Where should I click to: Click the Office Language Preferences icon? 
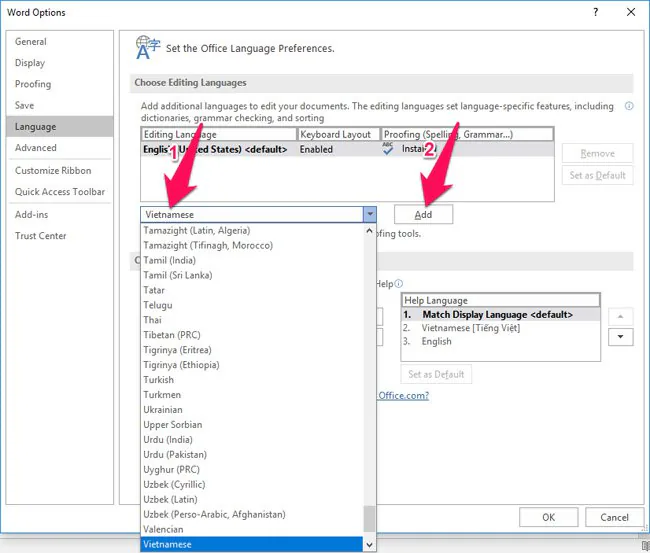pos(148,47)
